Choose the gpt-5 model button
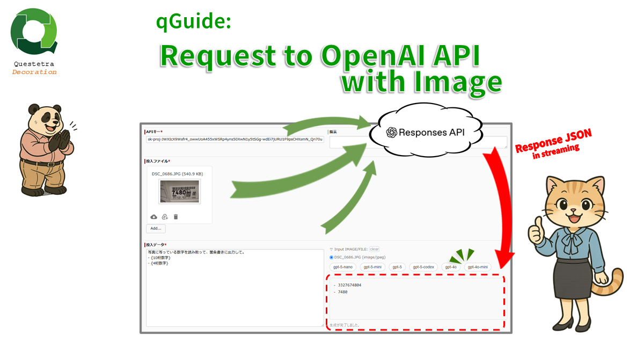Image resolution: width=644 pixels, height=337 pixels. [x=397, y=267]
